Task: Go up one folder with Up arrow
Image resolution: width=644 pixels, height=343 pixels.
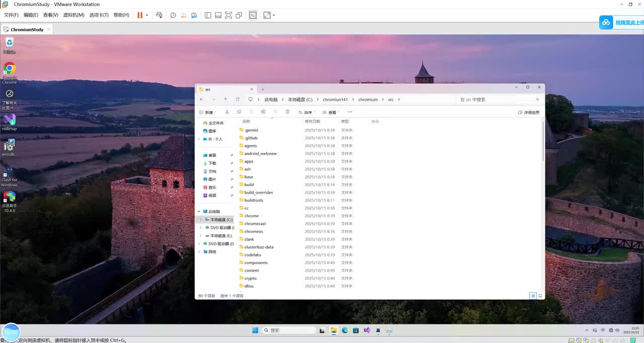Action: (x=225, y=100)
